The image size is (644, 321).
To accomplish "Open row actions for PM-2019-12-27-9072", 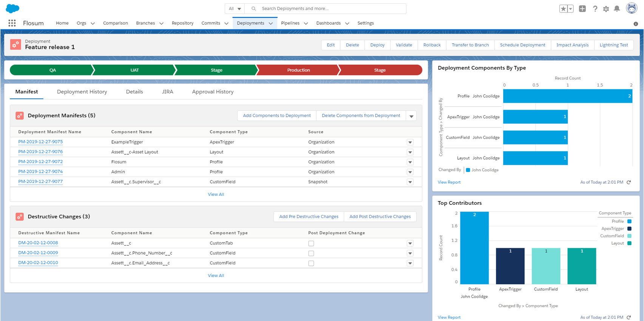I will (410, 162).
